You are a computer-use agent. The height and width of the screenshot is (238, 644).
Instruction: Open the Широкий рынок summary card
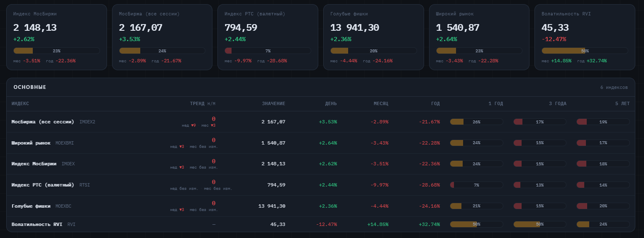[479, 37]
